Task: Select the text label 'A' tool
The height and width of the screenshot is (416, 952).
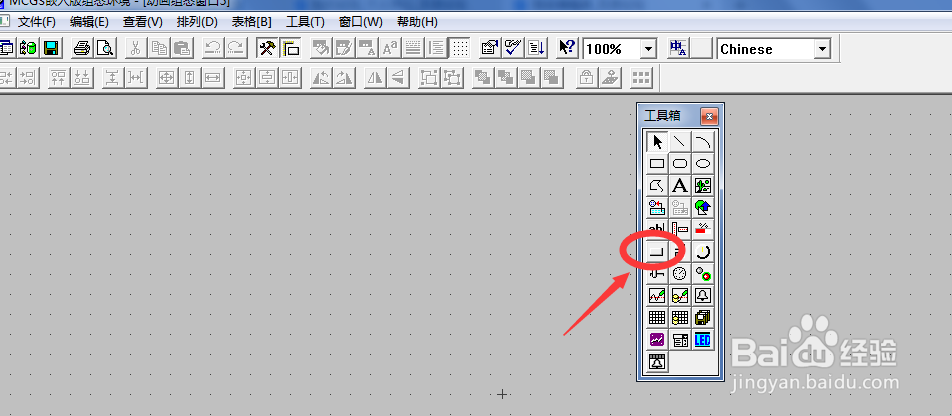Action: point(680,185)
